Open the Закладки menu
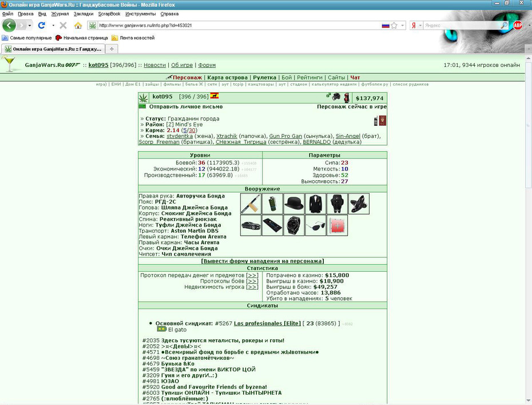 pos(84,14)
